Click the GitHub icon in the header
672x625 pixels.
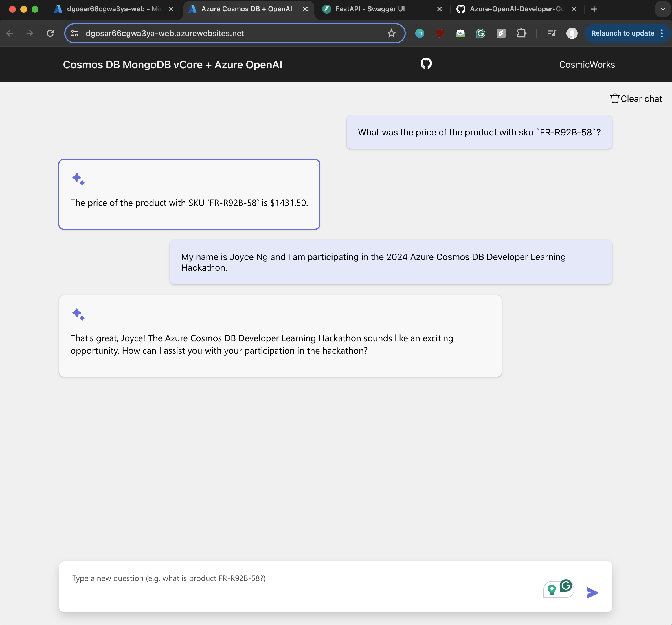pyautogui.click(x=426, y=63)
